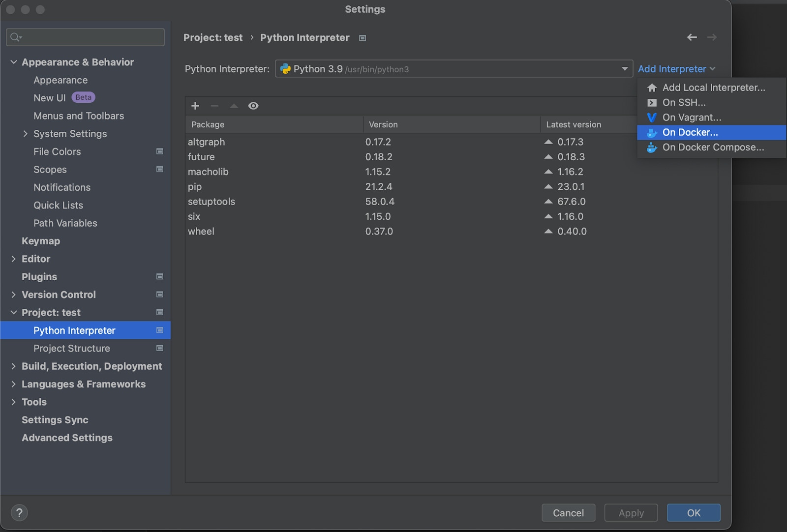Uninstall selected package using the minus icon
This screenshot has width=787, height=532.
(x=214, y=106)
